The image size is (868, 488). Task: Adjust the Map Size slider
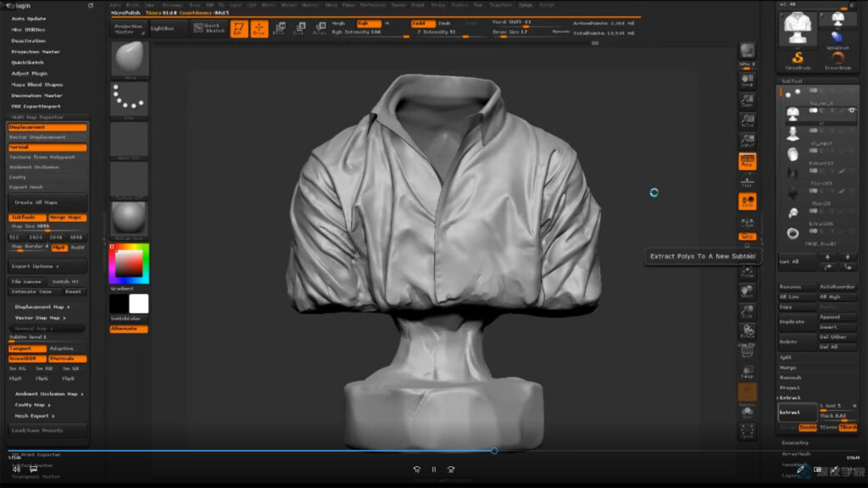click(47, 227)
